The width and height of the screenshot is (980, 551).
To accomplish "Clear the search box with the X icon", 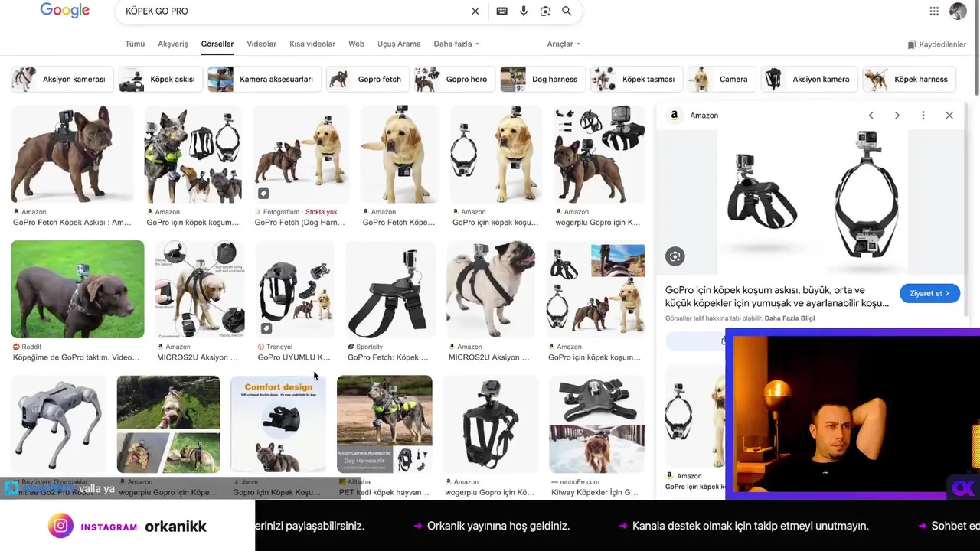I will [475, 11].
